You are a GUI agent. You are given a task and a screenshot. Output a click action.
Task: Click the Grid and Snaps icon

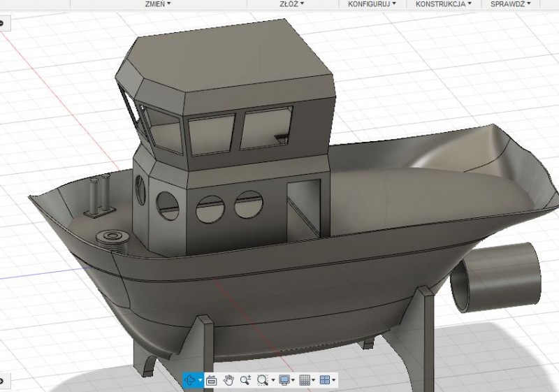[x=305, y=380]
